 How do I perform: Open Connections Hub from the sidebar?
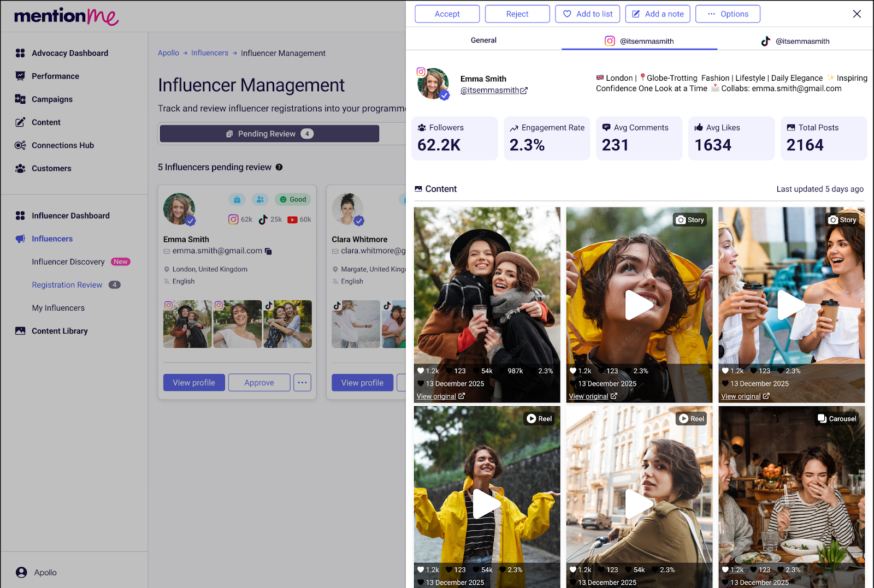(63, 145)
